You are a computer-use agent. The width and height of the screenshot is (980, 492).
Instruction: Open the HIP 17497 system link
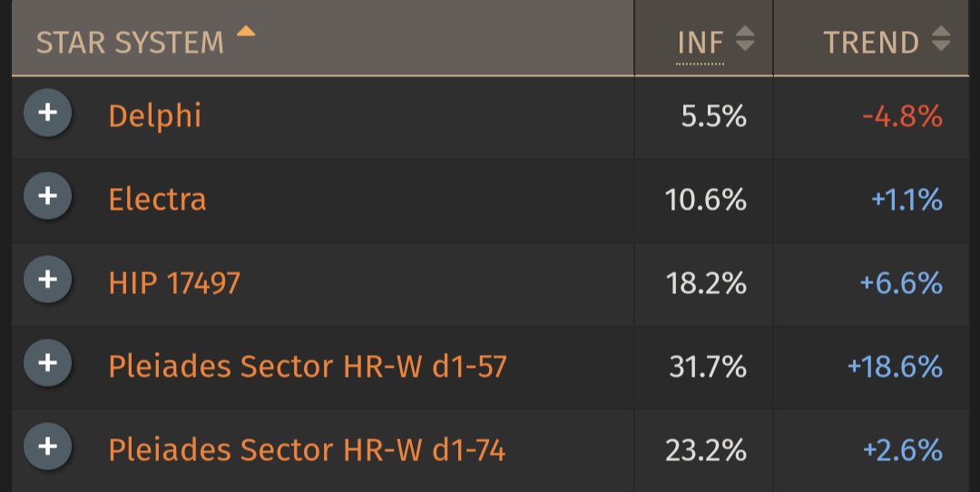pos(174,283)
